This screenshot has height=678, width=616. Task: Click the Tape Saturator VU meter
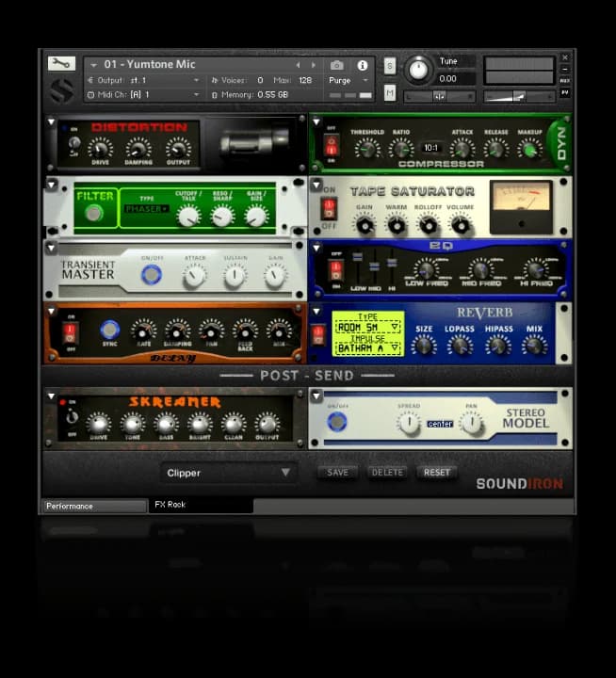(x=521, y=207)
